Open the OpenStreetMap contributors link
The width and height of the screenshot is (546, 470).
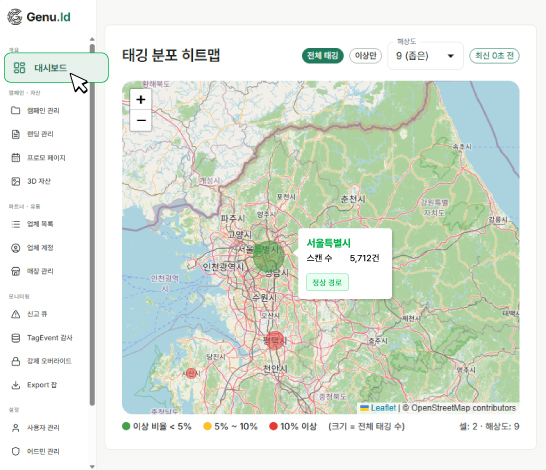[x=463, y=408]
